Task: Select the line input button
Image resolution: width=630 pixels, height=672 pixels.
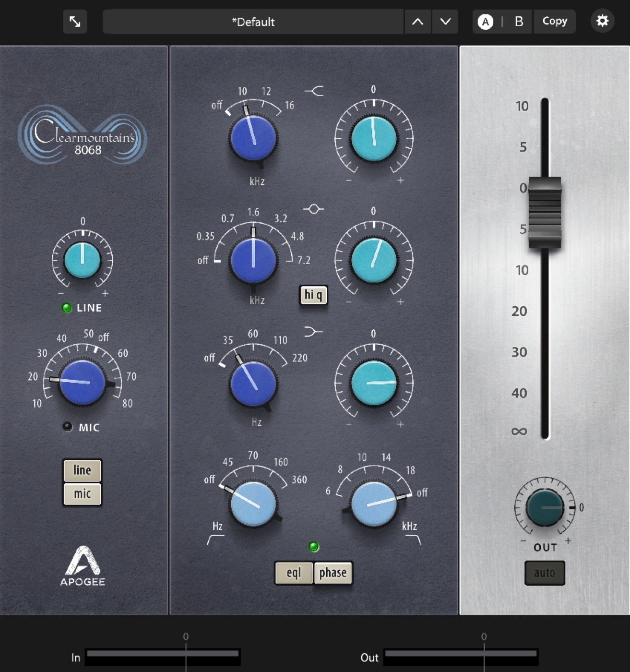Action: (x=82, y=470)
